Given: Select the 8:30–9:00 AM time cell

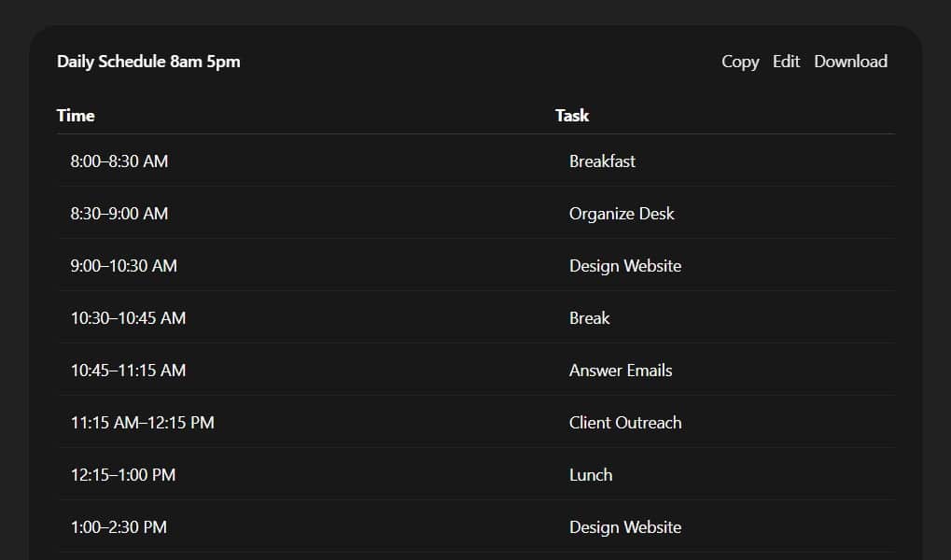Looking at the screenshot, I should point(119,214).
